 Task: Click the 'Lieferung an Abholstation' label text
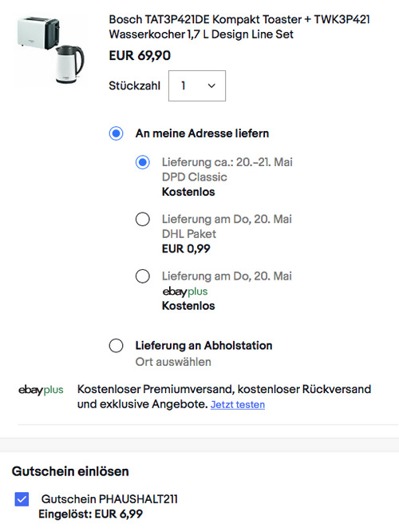pos(203,345)
